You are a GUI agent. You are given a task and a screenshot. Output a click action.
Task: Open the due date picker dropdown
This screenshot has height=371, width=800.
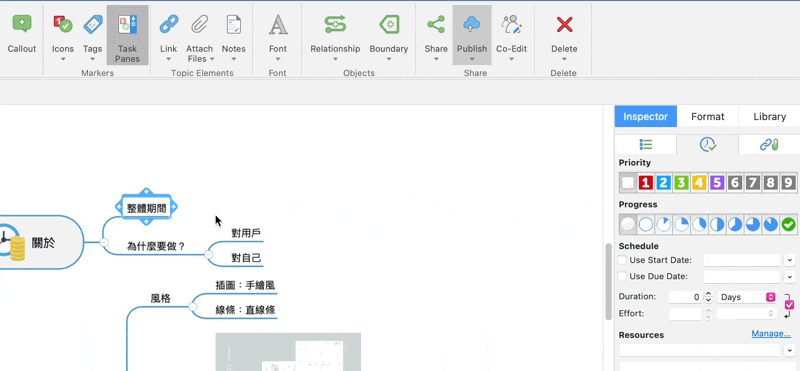point(790,277)
